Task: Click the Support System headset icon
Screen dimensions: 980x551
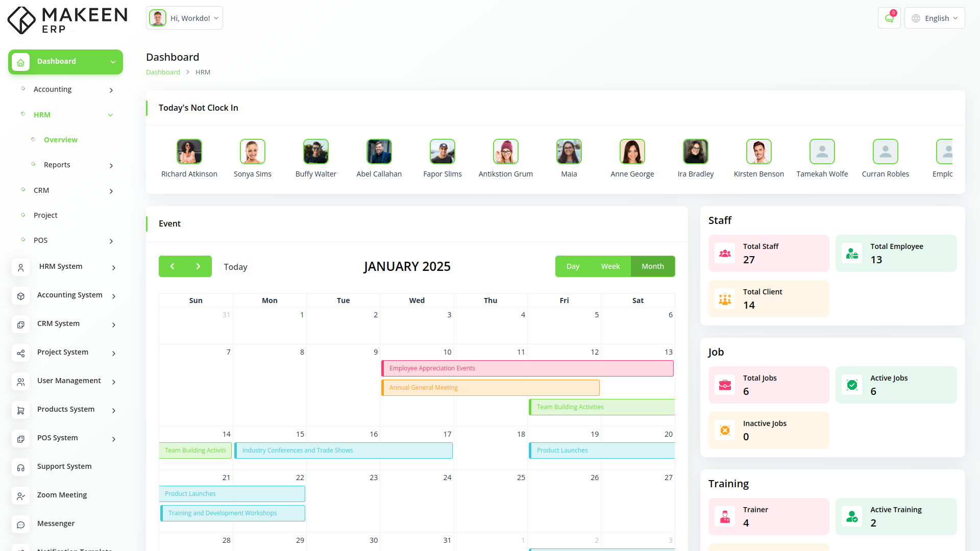Action: [21, 467]
